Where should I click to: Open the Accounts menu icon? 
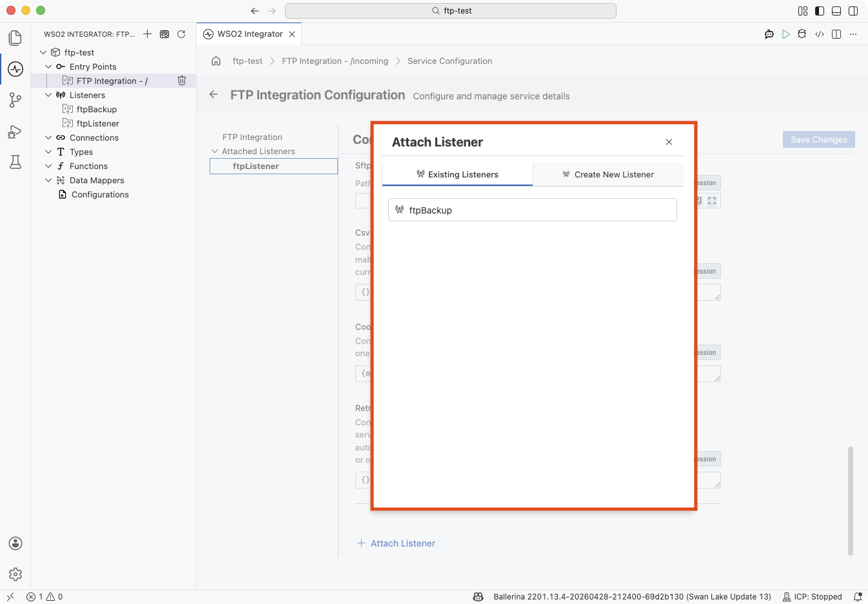point(15,543)
